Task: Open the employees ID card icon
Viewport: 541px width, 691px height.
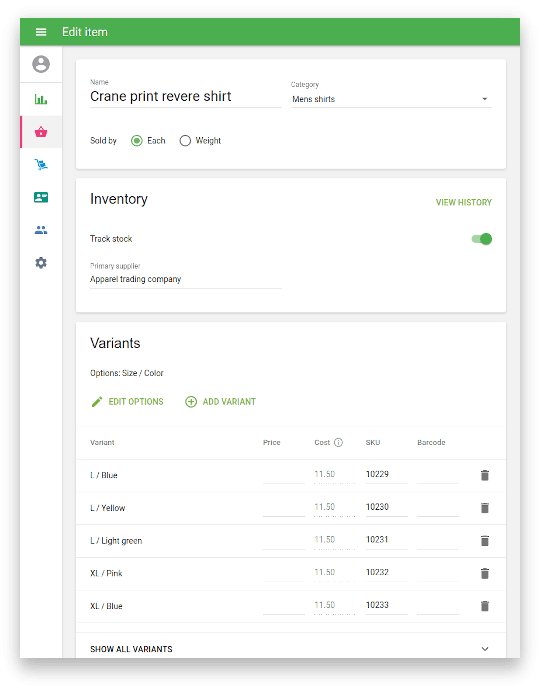Action: [x=41, y=197]
